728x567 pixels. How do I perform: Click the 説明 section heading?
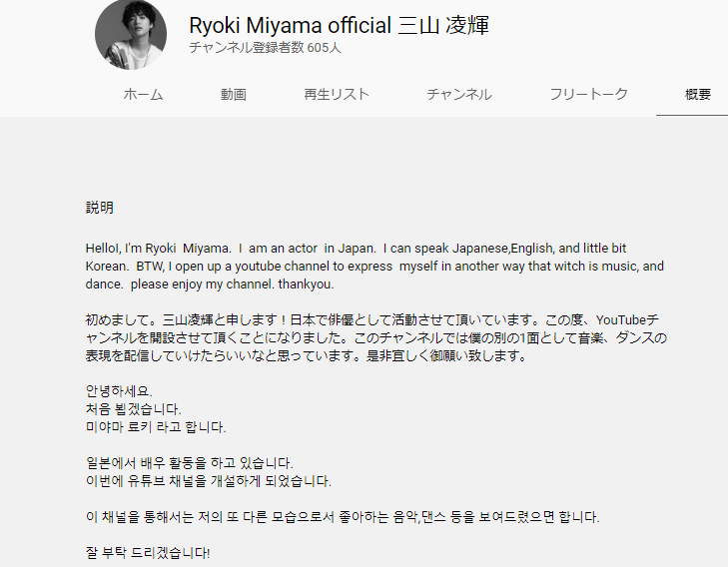pos(99,207)
